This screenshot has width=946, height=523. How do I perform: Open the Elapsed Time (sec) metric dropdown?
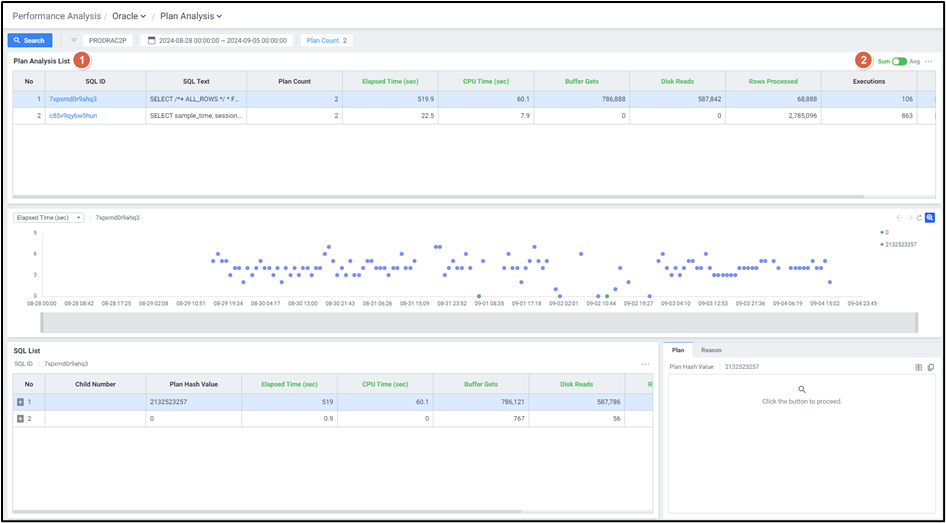(49, 217)
